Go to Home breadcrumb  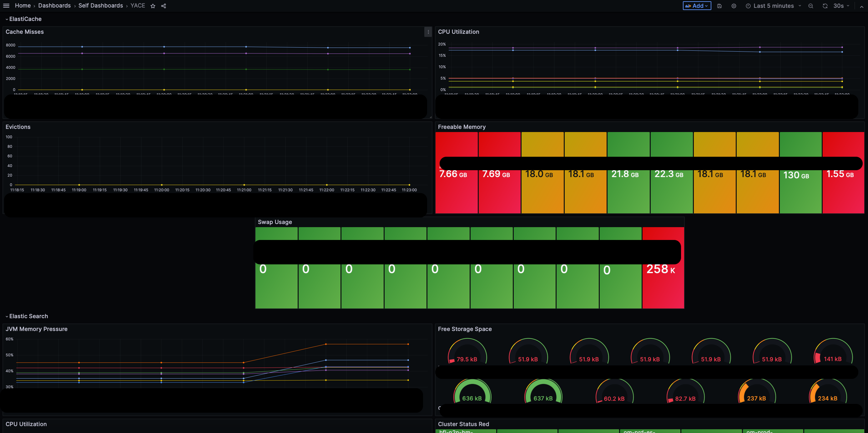pos(23,6)
